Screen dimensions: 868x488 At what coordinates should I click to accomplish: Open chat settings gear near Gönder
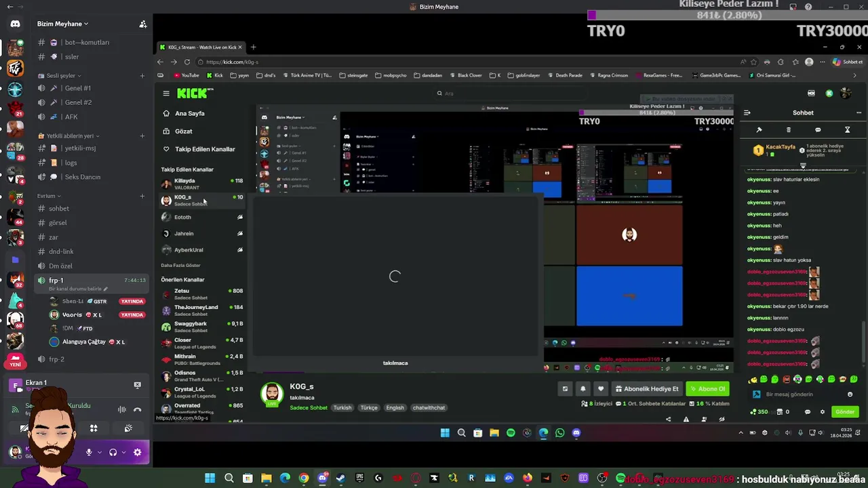(x=823, y=412)
